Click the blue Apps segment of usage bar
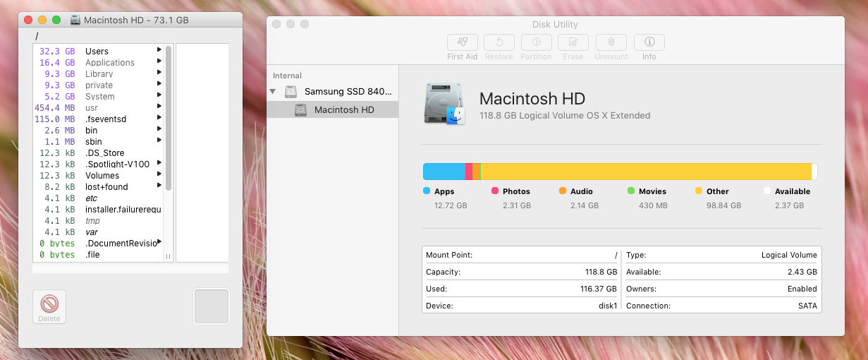Image resolution: width=868 pixels, height=360 pixels. (444, 172)
